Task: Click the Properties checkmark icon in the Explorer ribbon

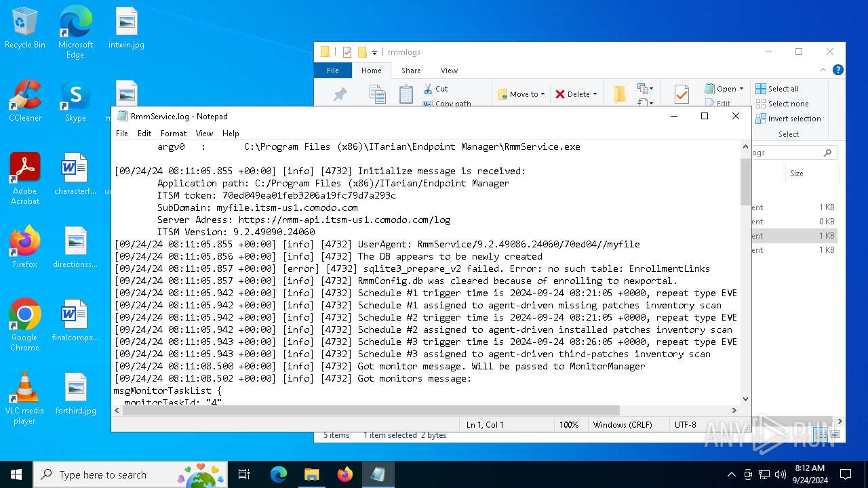Action: pyautogui.click(x=682, y=94)
